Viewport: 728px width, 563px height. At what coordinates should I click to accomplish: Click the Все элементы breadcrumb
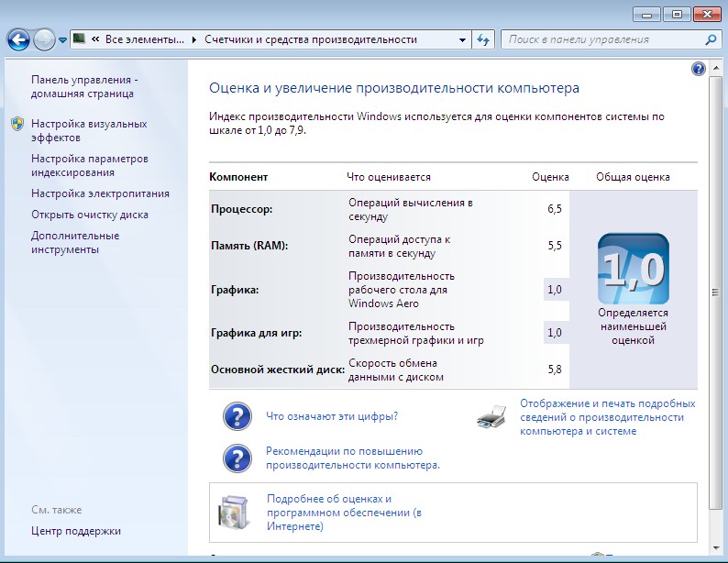click(144, 39)
